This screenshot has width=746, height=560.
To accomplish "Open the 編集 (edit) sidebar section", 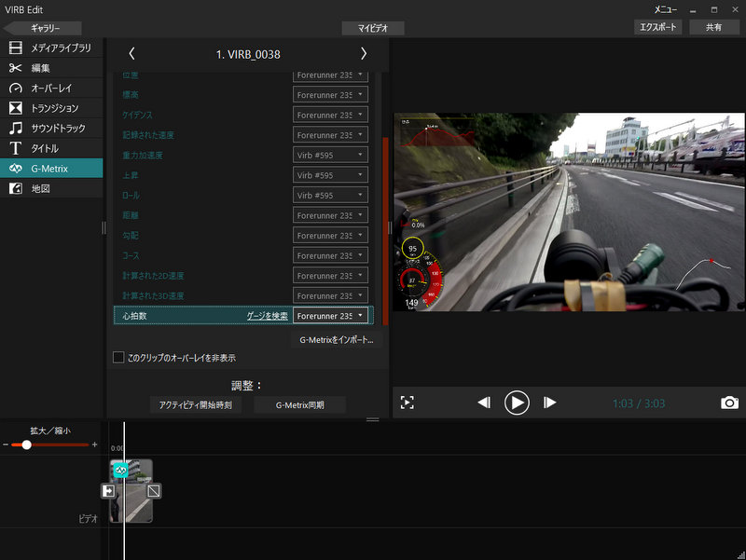I will click(x=51, y=68).
